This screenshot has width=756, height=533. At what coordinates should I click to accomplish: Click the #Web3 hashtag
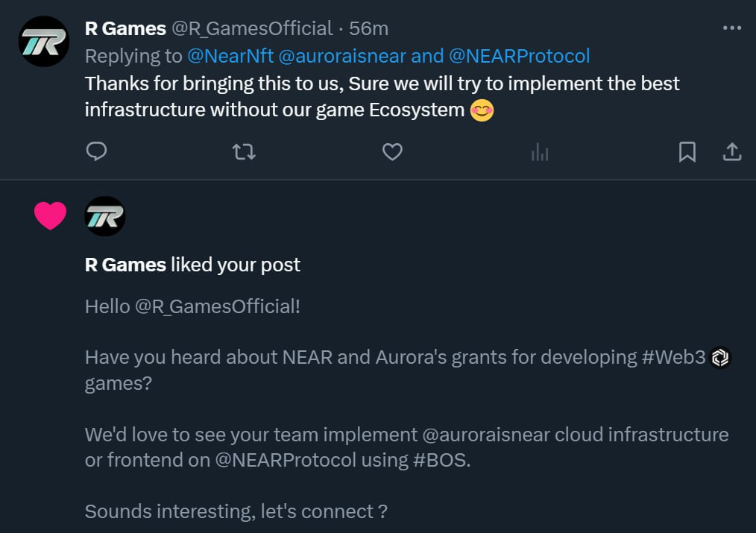[x=673, y=357]
